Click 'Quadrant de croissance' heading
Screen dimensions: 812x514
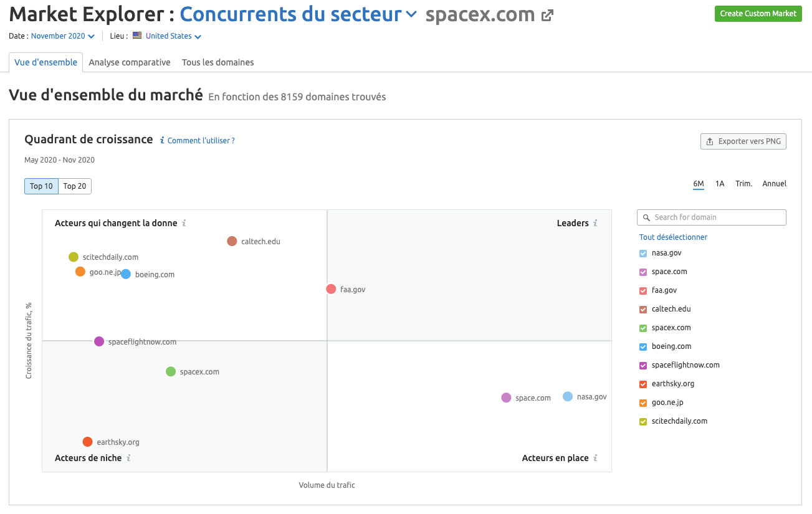click(x=88, y=140)
